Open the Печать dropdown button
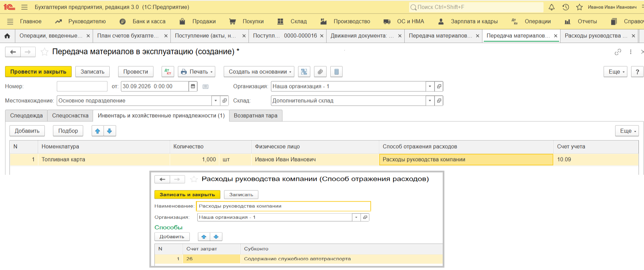644x270 pixels. point(197,72)
